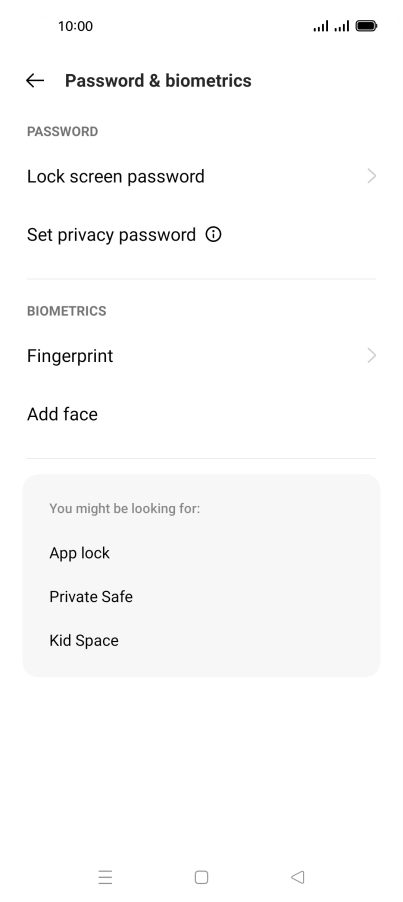Image resolution: width=403 pixels, height=902 pixels.
Task: Go back using the top-left arrow
Action: pos(35,81)
